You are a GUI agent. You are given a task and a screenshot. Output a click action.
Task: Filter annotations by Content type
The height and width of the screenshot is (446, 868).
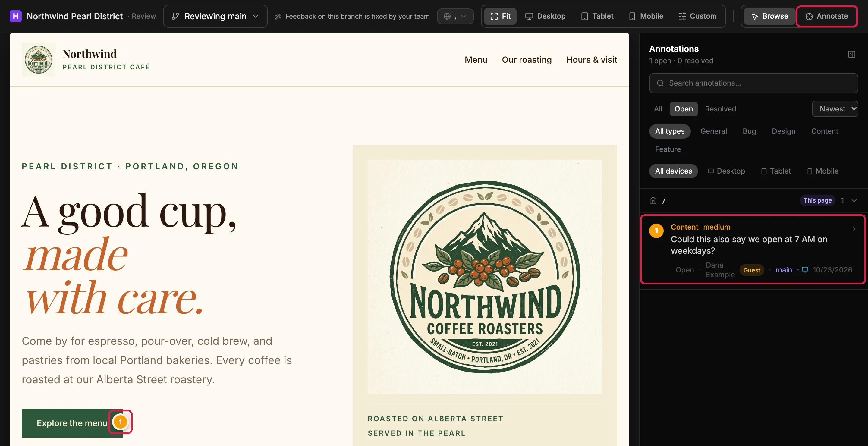pos(824,131)
